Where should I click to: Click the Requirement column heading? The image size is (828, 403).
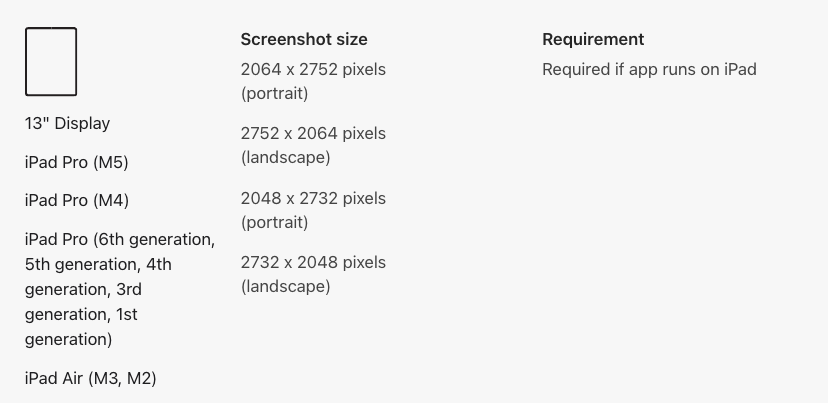pos(593,40)
